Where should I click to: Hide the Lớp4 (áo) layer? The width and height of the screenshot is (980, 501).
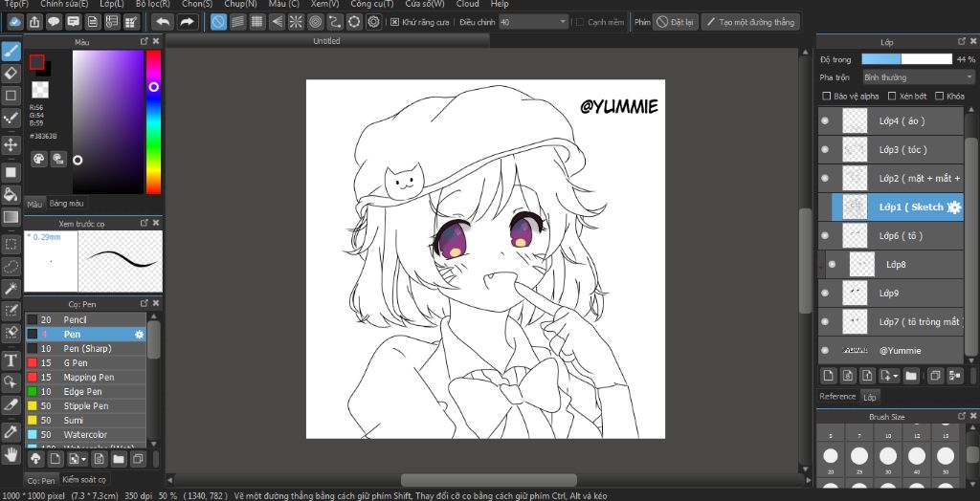click(x=825, y=120)
